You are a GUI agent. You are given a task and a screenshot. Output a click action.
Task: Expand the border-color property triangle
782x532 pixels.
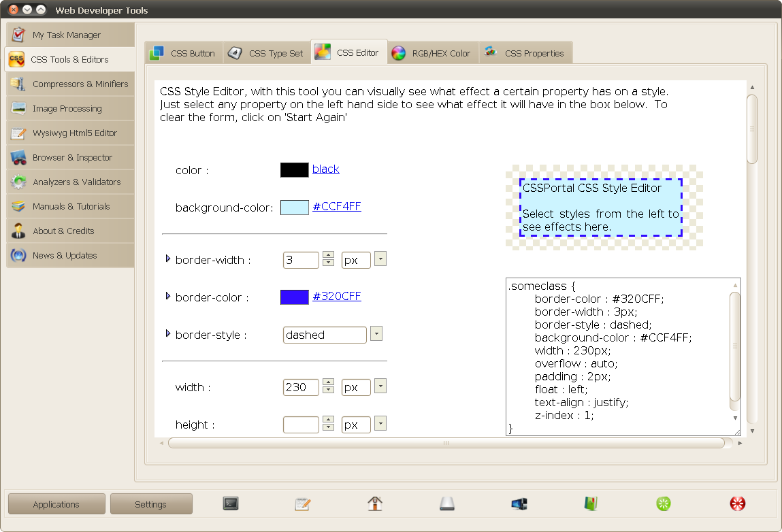click(x=168, y=296)
